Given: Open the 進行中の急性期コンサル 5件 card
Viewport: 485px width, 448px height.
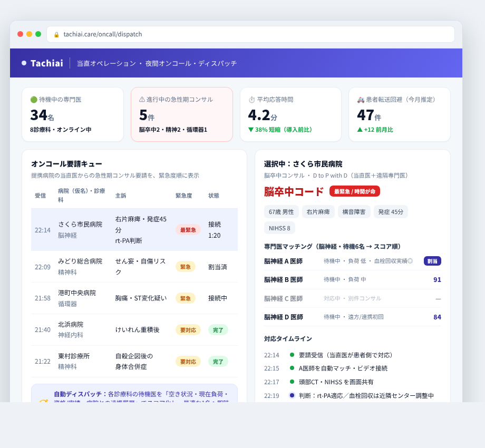Looking at the screenshot, I should [182, 114].
